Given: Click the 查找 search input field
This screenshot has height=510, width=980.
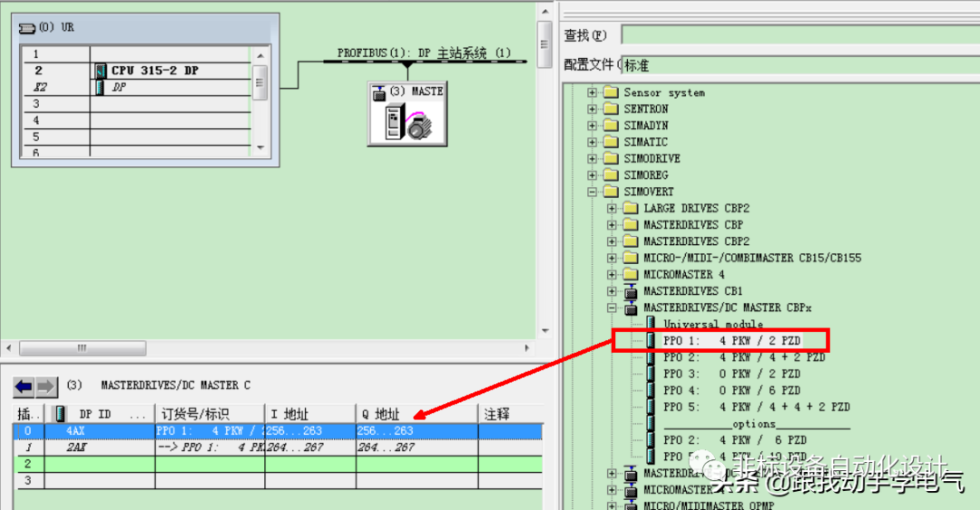Looking at the screenshot, I should coord(800,35).
